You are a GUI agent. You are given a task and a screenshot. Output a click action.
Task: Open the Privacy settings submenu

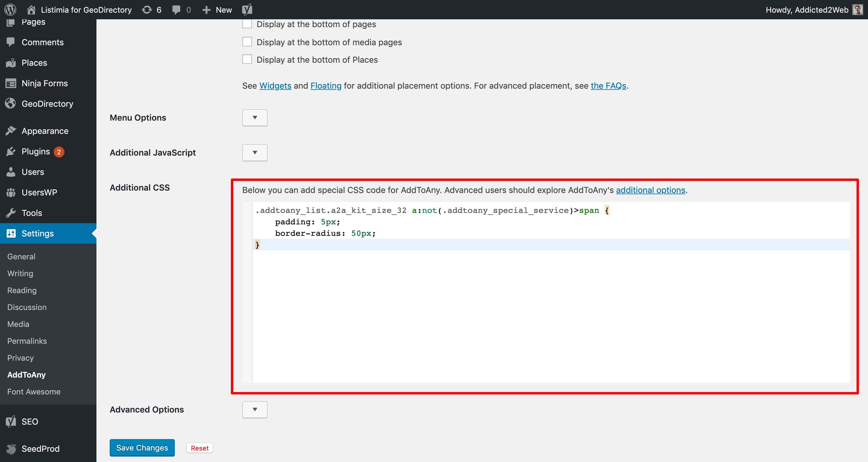[x=20, y=358]
